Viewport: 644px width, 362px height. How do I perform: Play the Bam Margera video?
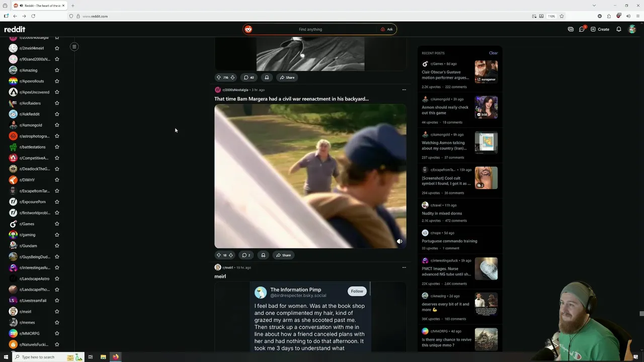click(x=310, y=176)
